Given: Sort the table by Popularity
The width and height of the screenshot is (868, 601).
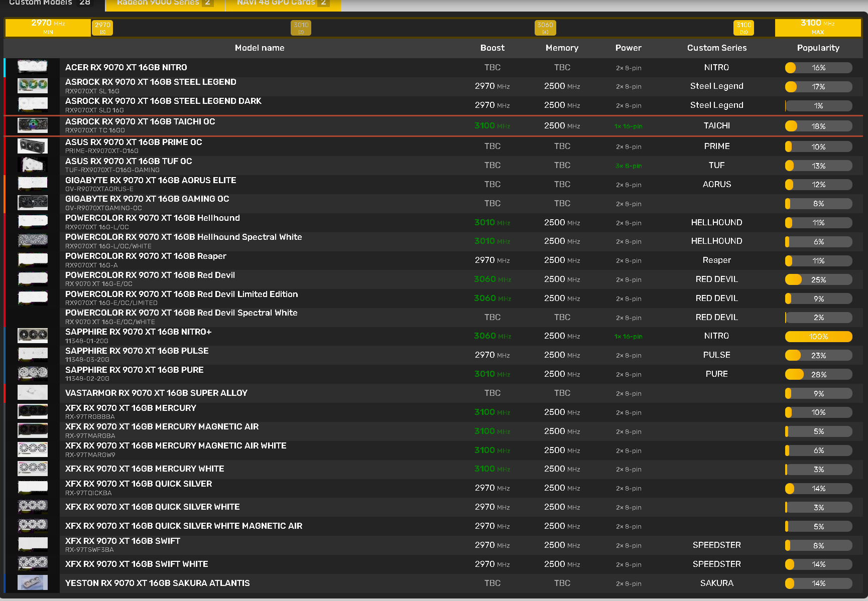Looking at the screenshot, I should 818,48.
